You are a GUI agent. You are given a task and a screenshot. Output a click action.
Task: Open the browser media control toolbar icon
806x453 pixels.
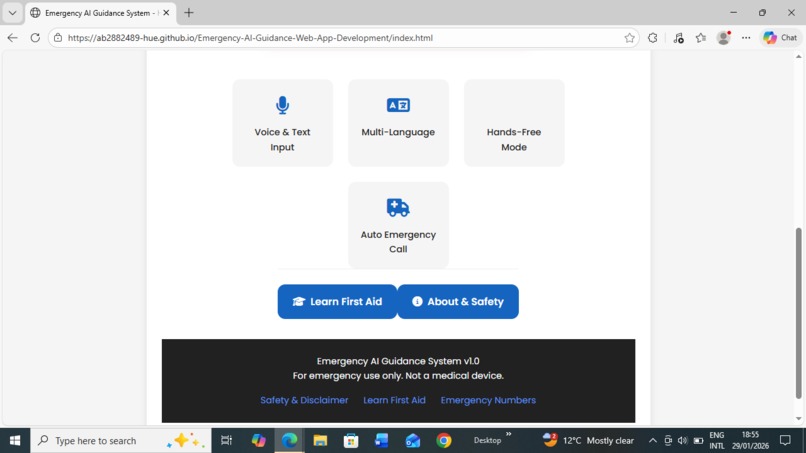click(x=678, y=38)
